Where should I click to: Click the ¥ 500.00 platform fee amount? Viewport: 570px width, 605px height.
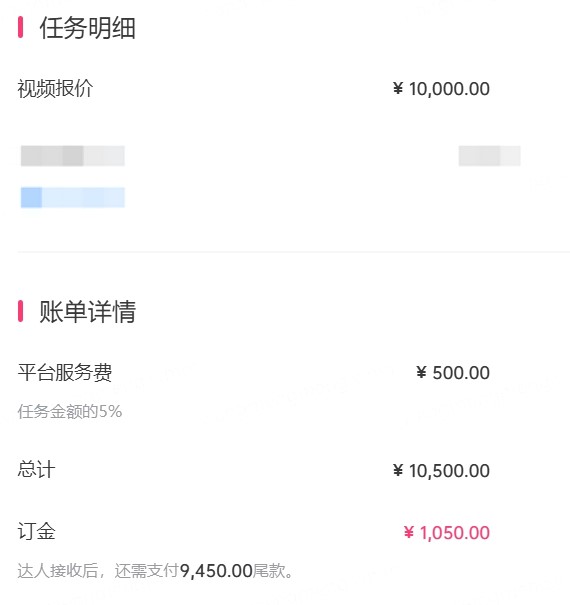pyautogui.click(x=453, y=373)
